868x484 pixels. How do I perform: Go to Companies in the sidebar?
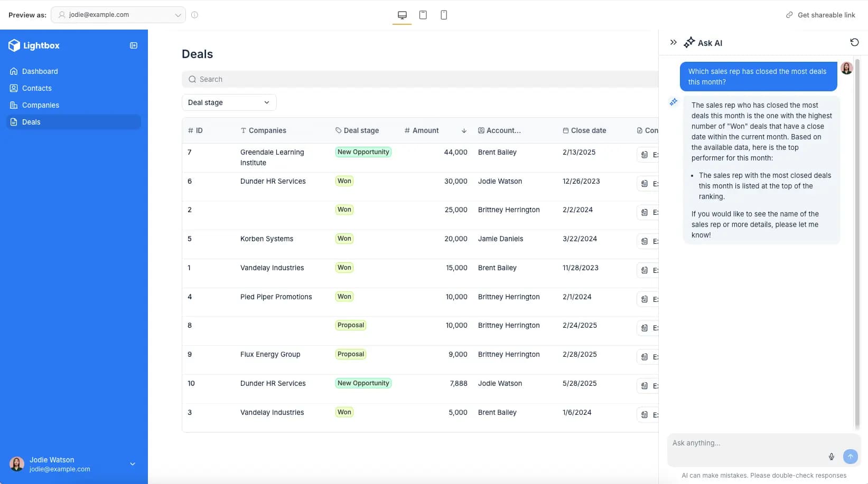point(41,105)
